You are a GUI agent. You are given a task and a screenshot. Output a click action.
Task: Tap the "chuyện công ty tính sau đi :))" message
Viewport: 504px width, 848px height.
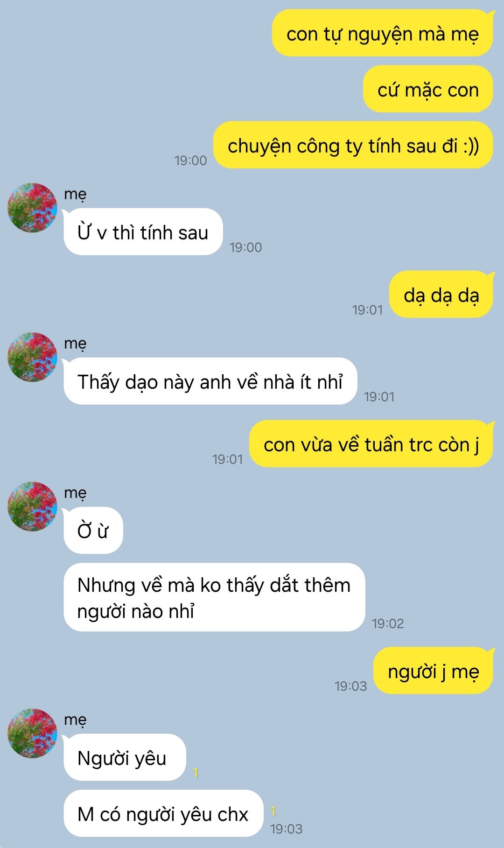(353, 145)
